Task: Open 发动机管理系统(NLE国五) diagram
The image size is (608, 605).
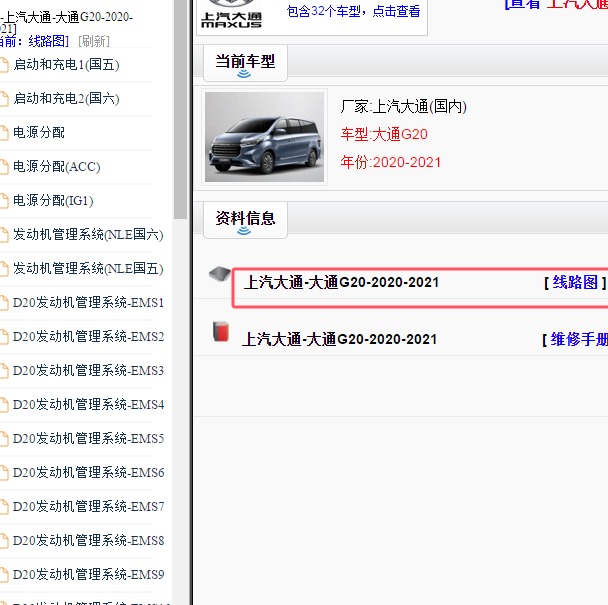Action: point(88,268)
